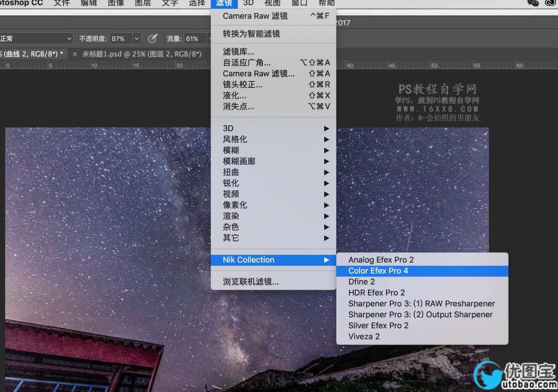
Task: Switch to the 未标题1.psd tab
Action: click(x=142, y=54)
